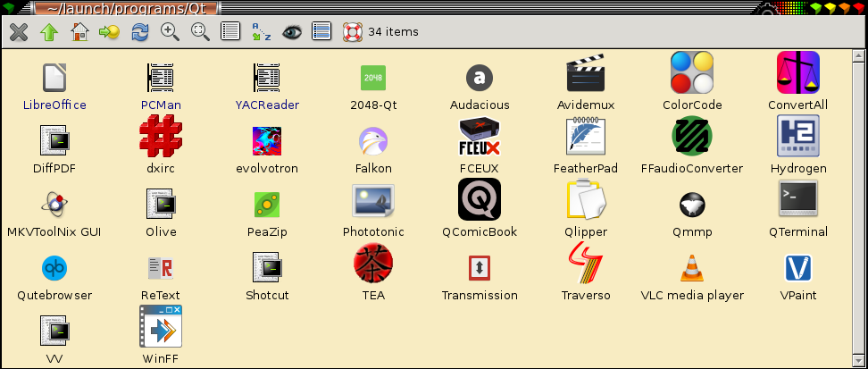Image resolution: width=868 pixels, height=369 pixels.
Task: Click the QComicBook icon
Action: click(480, 199)
